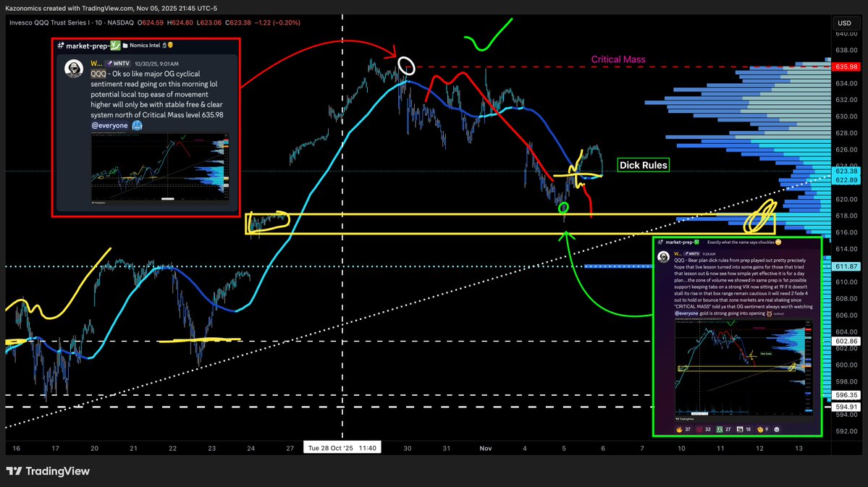
Task: Click the TradingView logo at bottom left
Action: pos(48,471)
